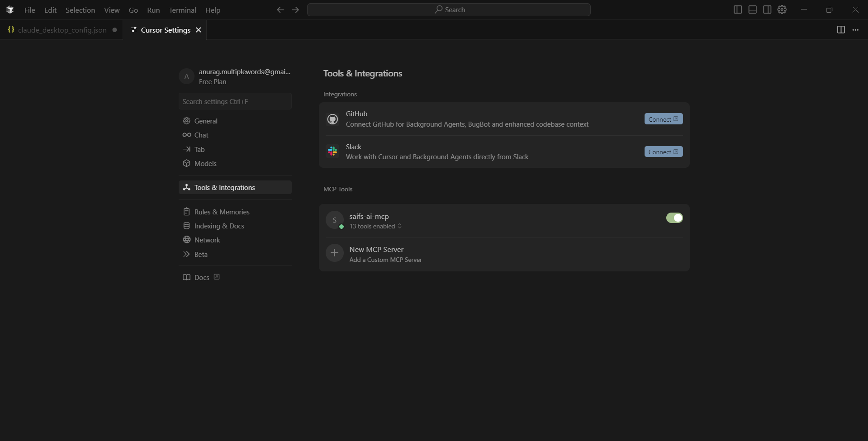Open Indexing & Docs settings

point(235,226)
